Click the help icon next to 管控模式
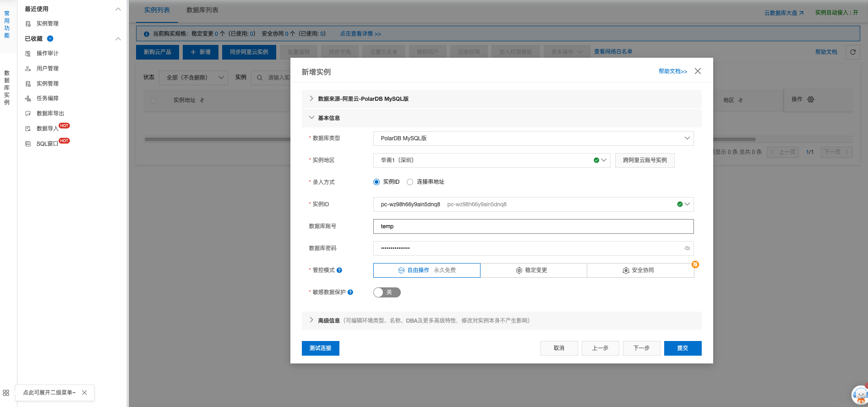Viewport: 868px width, 407px height. click(x=339, y=270)
